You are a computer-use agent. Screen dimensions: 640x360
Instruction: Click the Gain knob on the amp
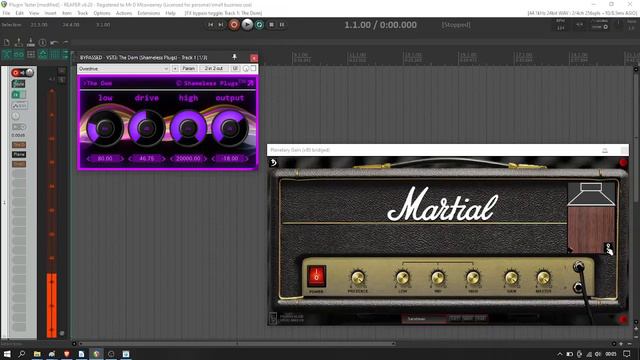(x=511, y=278)
